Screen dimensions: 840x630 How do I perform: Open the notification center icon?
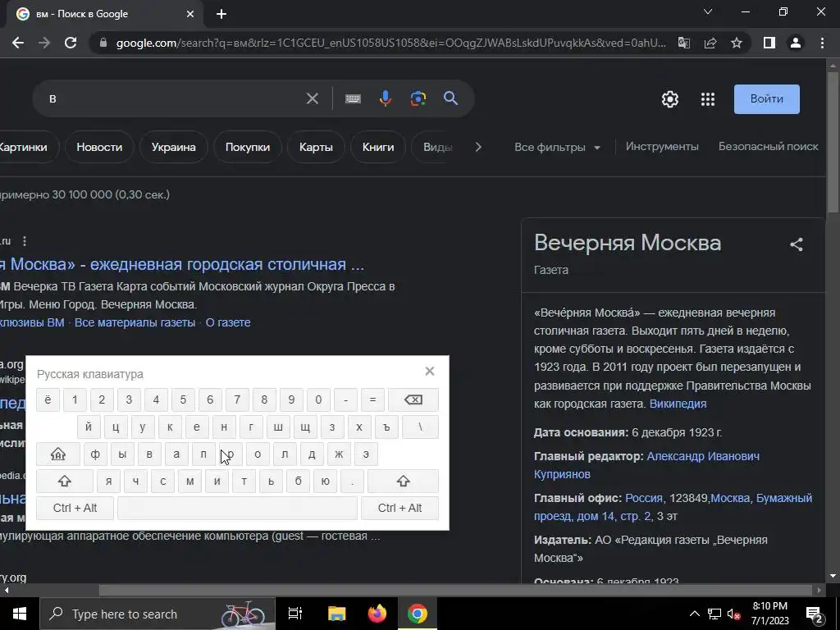tap(815, 614)
